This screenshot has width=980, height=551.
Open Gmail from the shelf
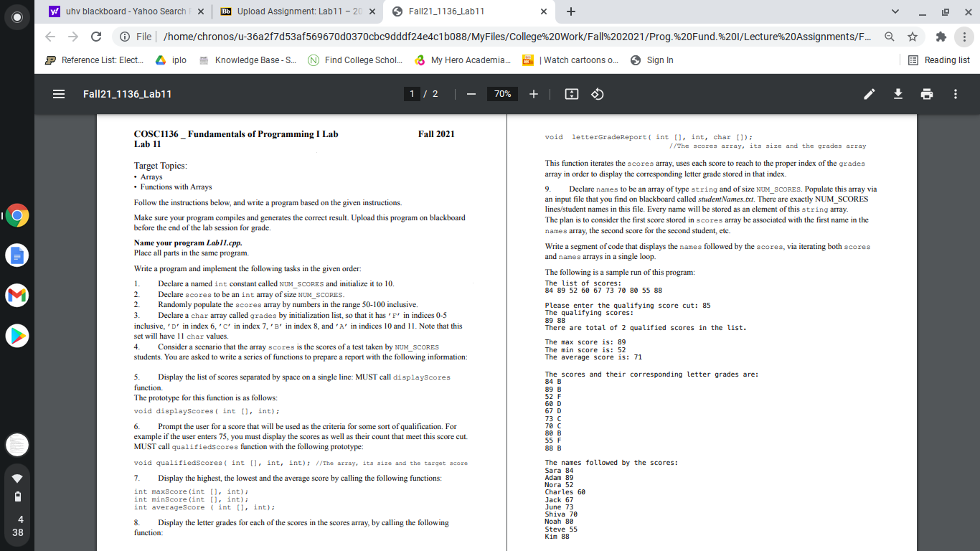click(x=17, y=295)
